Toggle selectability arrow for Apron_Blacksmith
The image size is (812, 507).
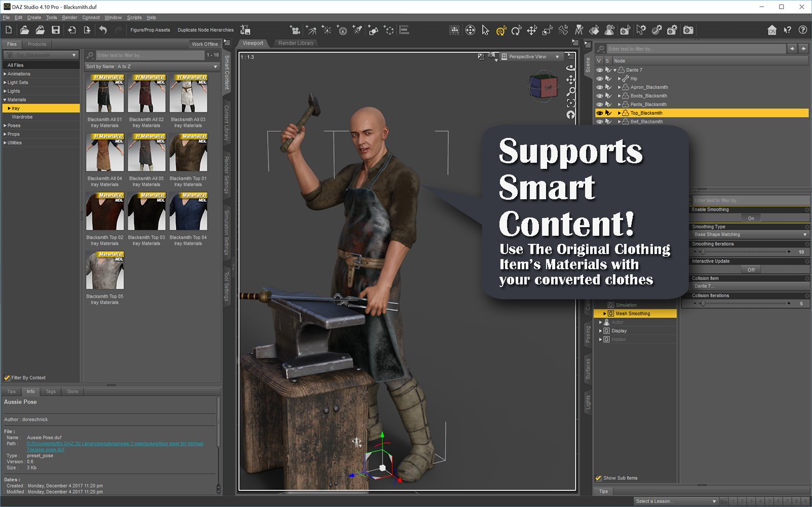tap(609, 87)
